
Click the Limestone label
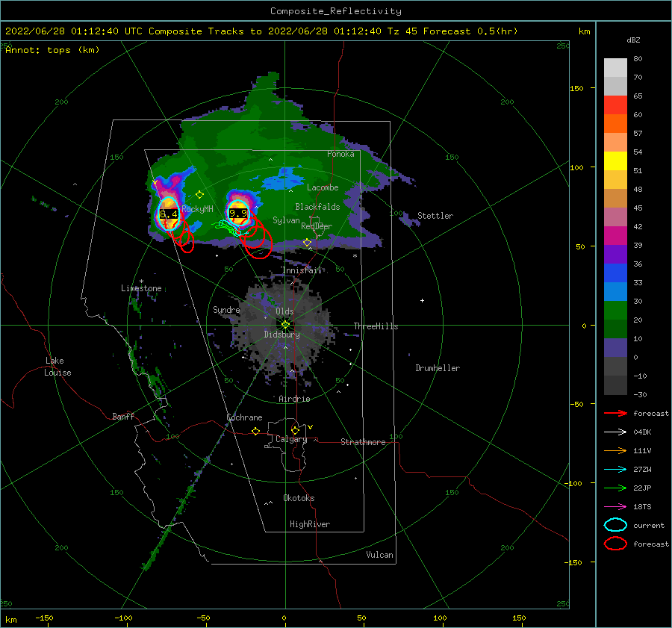(141, 288)
